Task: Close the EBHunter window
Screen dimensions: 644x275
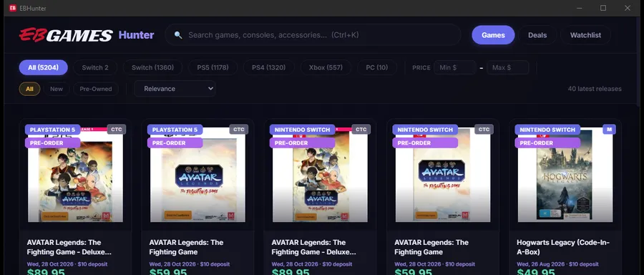Action: (627, 8)
